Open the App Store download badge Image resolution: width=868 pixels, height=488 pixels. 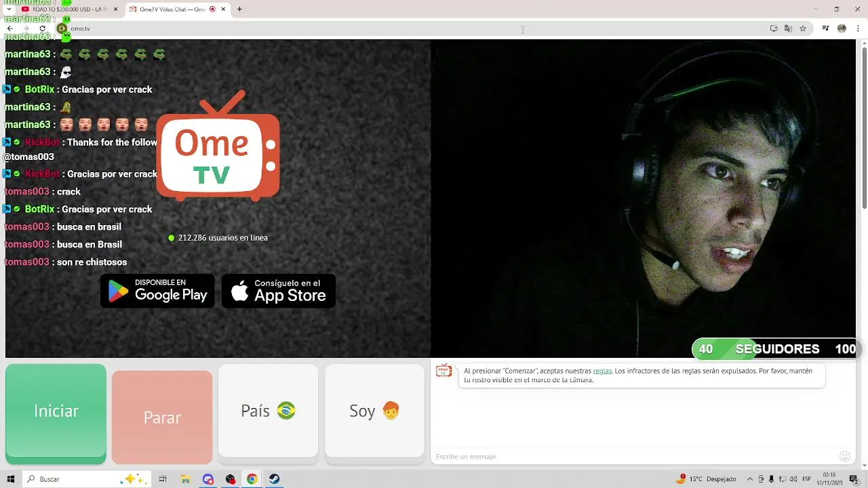point(279,291)
